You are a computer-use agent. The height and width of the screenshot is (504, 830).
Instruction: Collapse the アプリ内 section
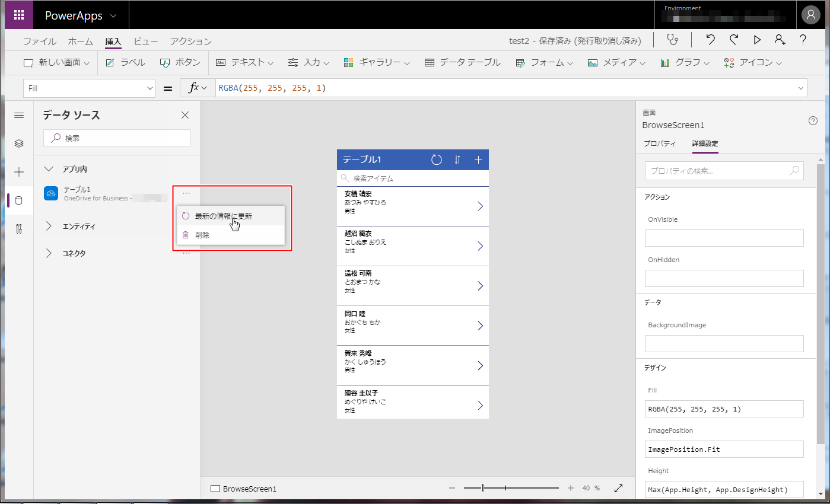(49, 169)
